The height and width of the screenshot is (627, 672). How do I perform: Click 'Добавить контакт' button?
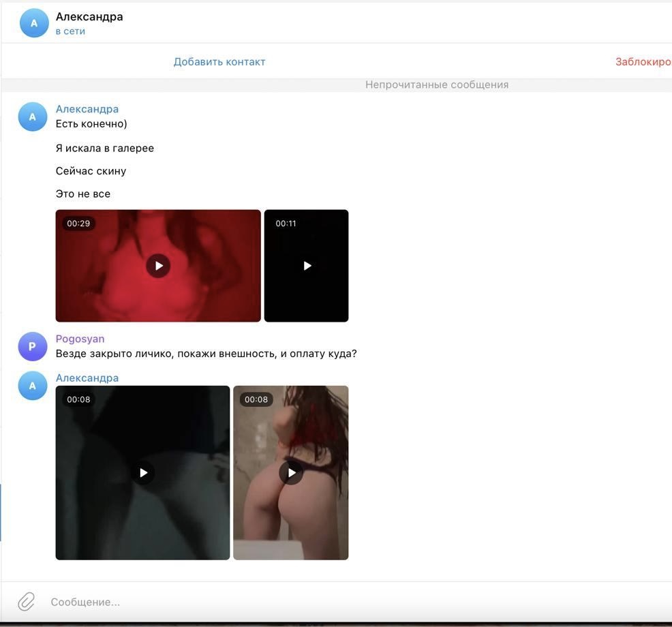coord(219,62)
